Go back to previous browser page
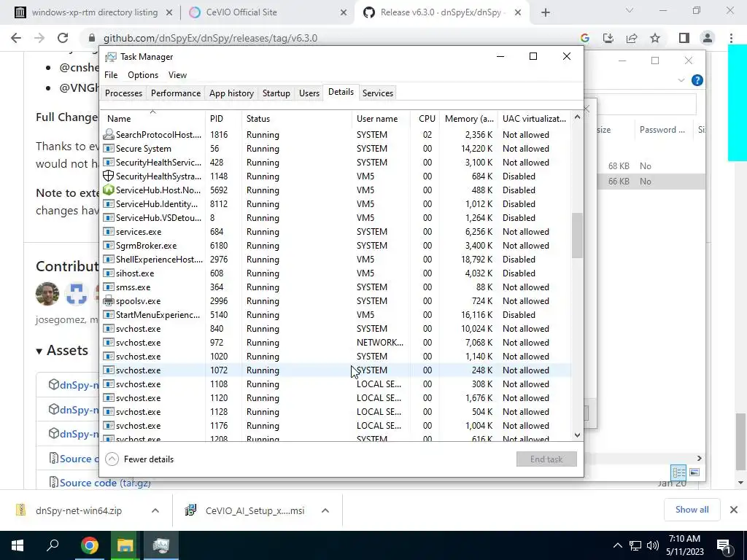The image size is (747, 560). (16, 38)
